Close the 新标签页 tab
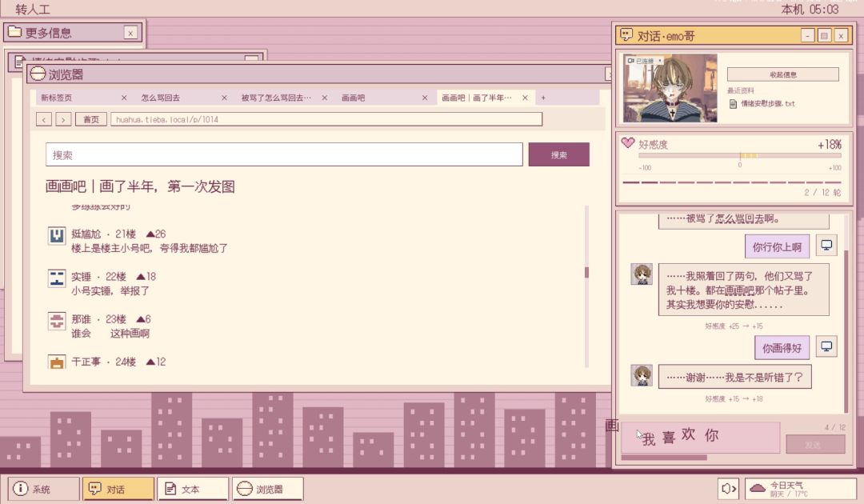This screenshot has height=504, width=864. [x=124, y=98]
